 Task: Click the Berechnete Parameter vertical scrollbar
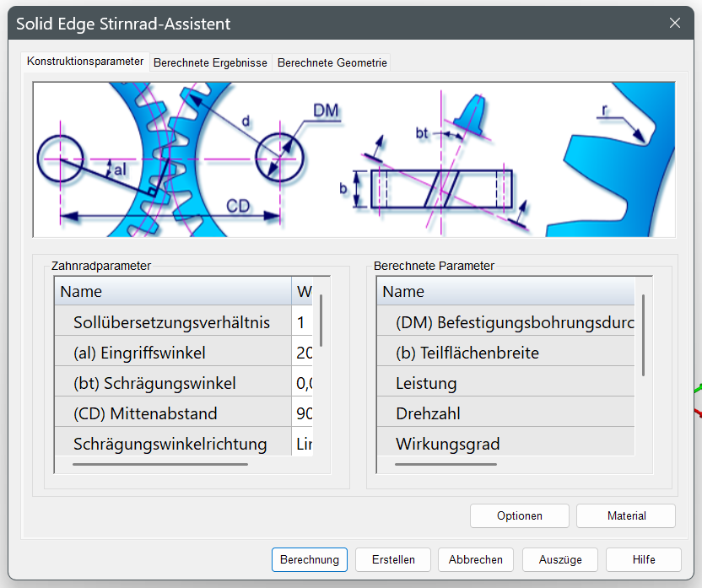643,335
